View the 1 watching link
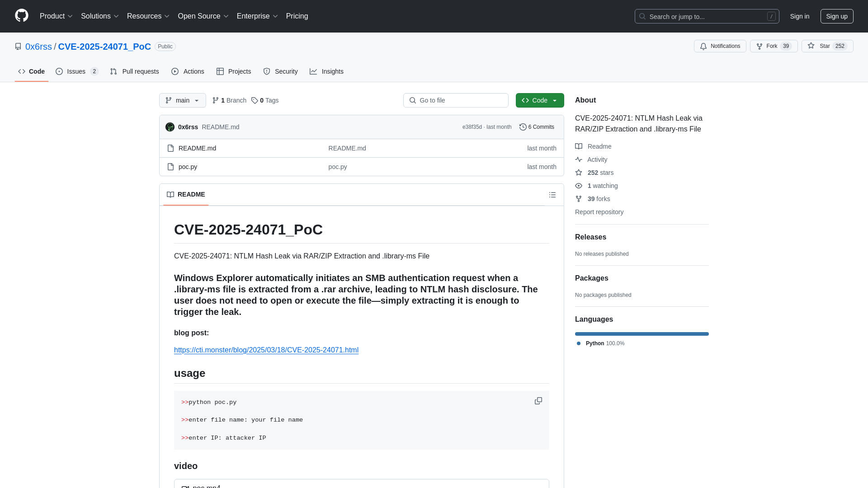This screenshot has width=868, height=488. tap(596, 186)
